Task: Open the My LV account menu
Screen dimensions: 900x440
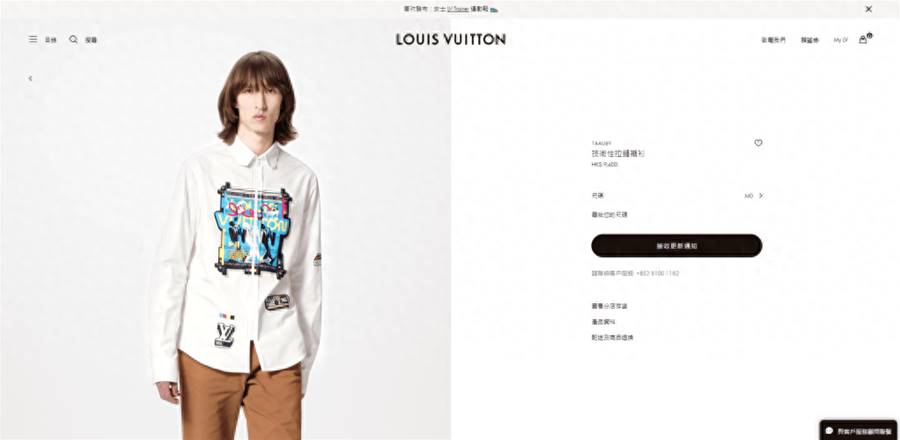Action: coord(840,40)
